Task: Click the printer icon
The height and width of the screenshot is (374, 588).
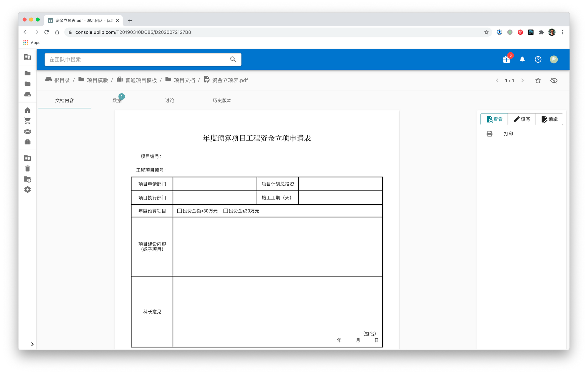Action: 489,134
